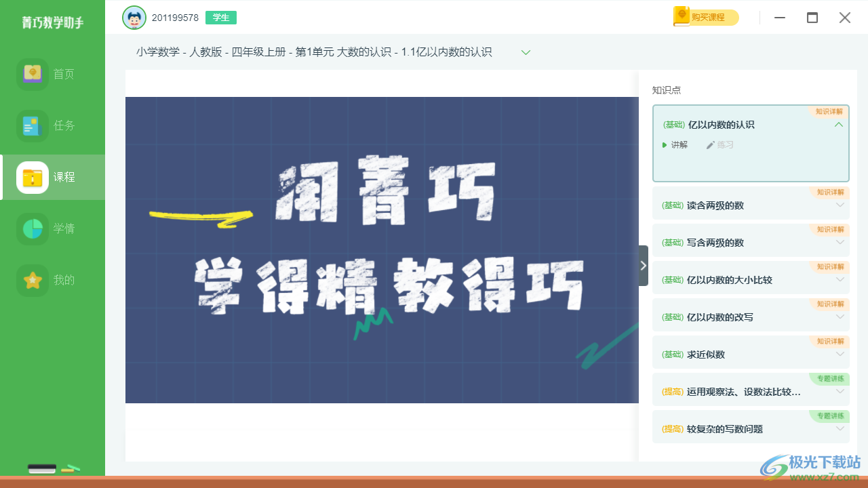Screen dimensions: 868x488
Task: Click the 专题讲练 tag on 运用观察法 entry
Action: point(830,379)
